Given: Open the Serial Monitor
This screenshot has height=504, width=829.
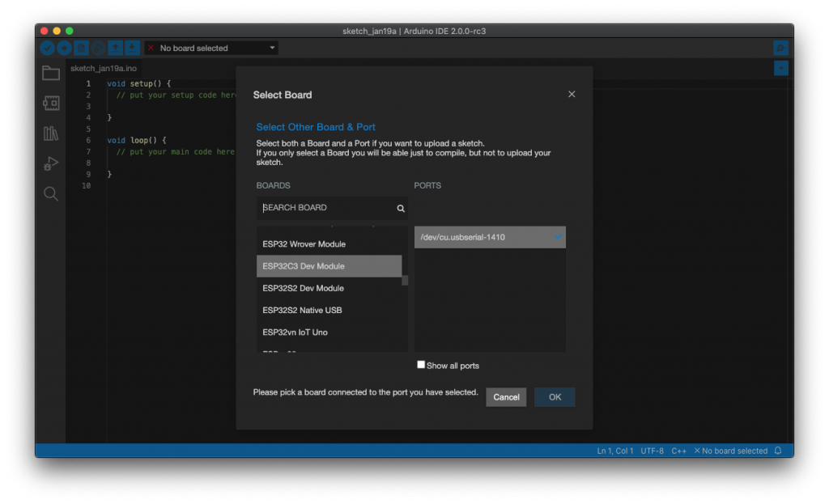Looking at the screenshot, I should [x=780, y=48].
